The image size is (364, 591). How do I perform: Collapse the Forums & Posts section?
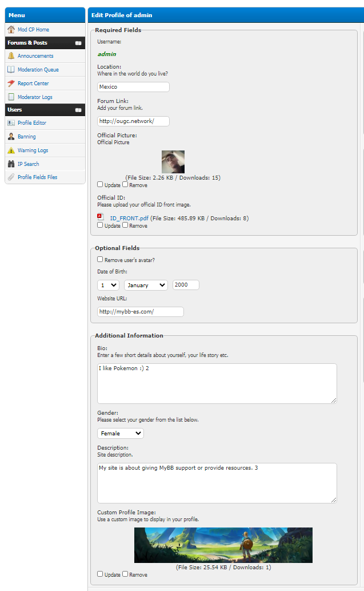point(78,43)
